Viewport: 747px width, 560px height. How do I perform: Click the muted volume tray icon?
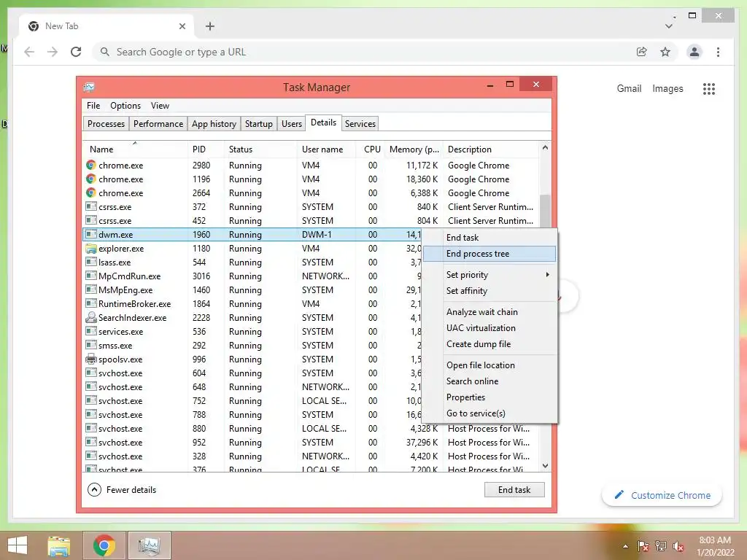coord(678,546)
